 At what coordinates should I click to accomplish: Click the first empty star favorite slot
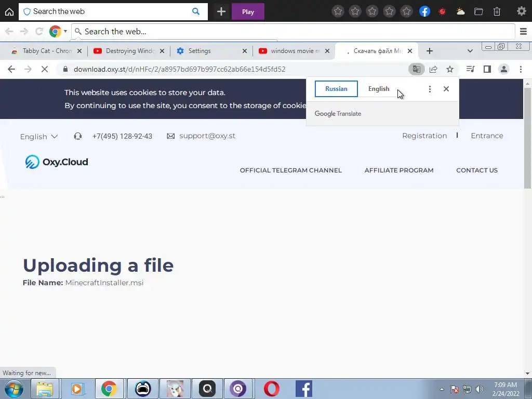point(338,11)
